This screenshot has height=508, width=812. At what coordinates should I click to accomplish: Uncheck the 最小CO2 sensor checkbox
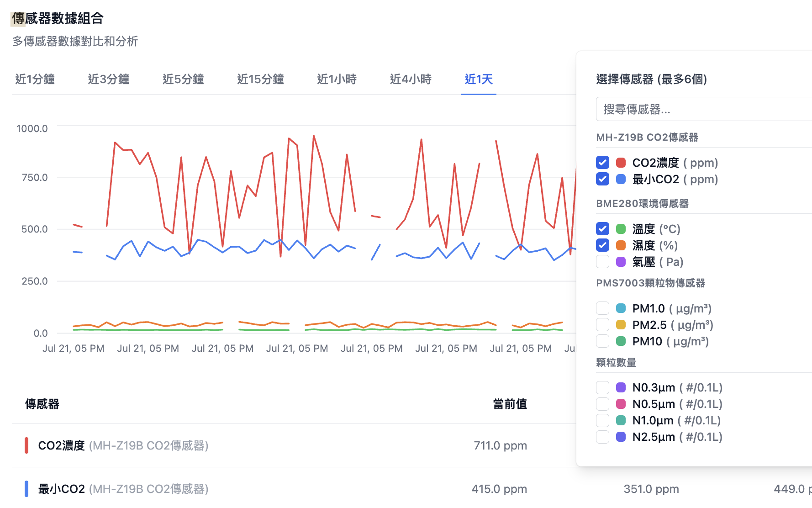pos(602,179)
